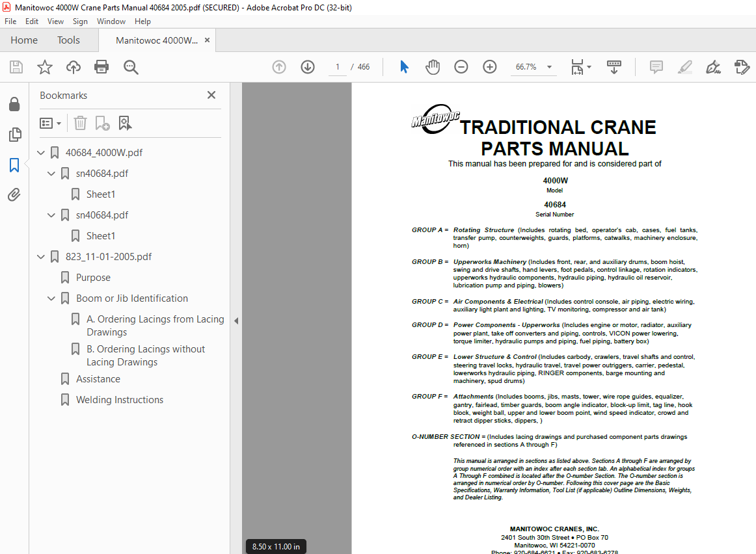Go to previous page arrow
Screen dimensions: 756x554
click(x=278, y=67)
